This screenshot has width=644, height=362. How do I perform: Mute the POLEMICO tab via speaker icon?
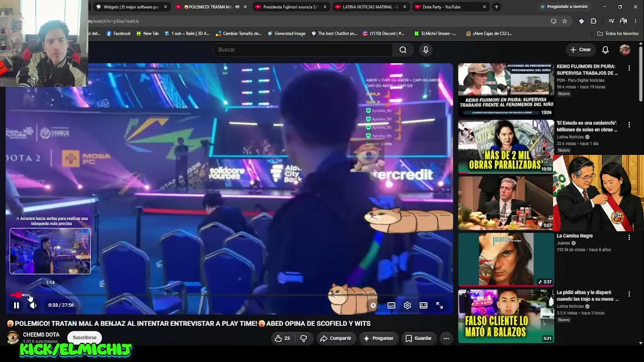coord(237,7)
